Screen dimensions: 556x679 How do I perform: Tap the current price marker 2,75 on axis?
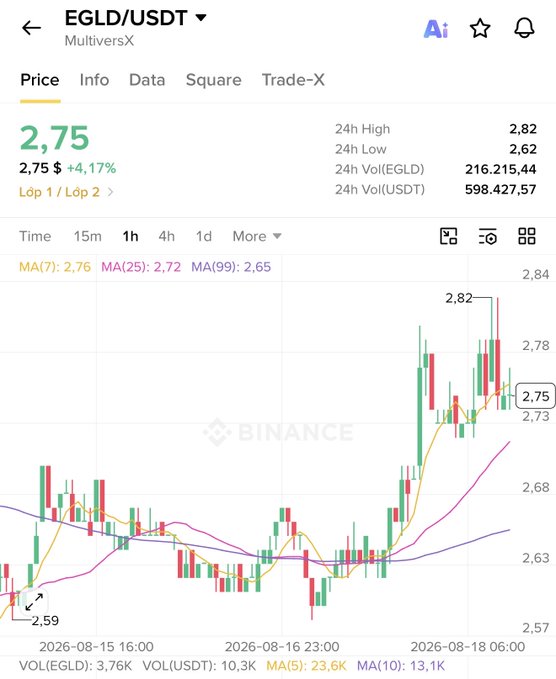(x=535, y=396)
